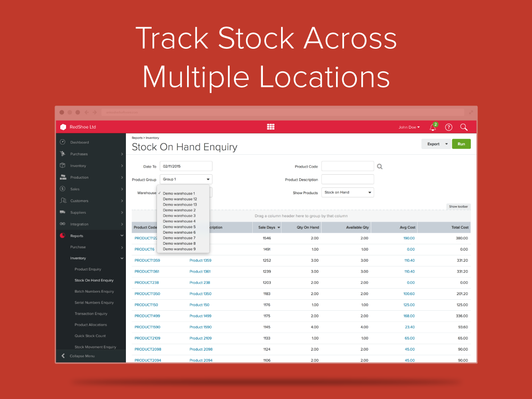Open the help question mark icon

pos(449,127)
